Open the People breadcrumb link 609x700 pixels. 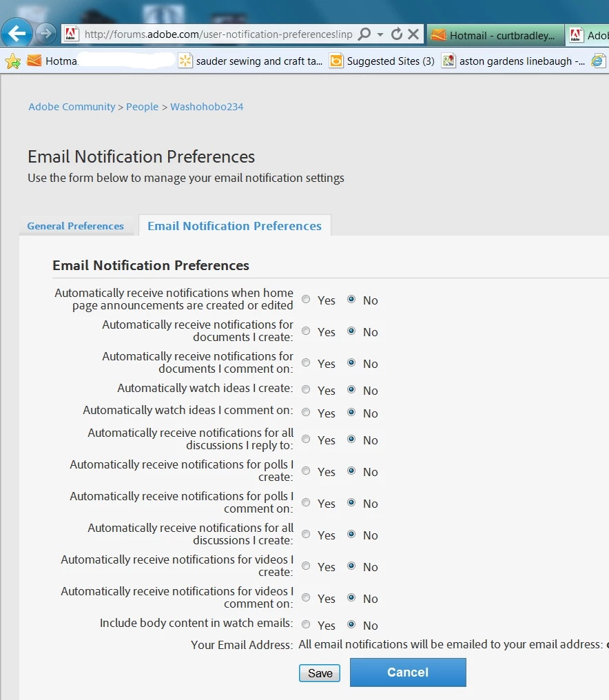point(142,107)
